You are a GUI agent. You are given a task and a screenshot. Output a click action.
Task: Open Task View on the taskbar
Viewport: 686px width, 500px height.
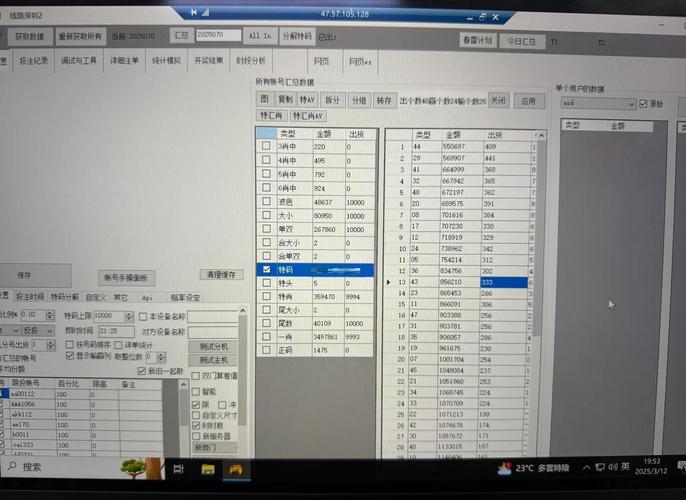tap(178, 469)
